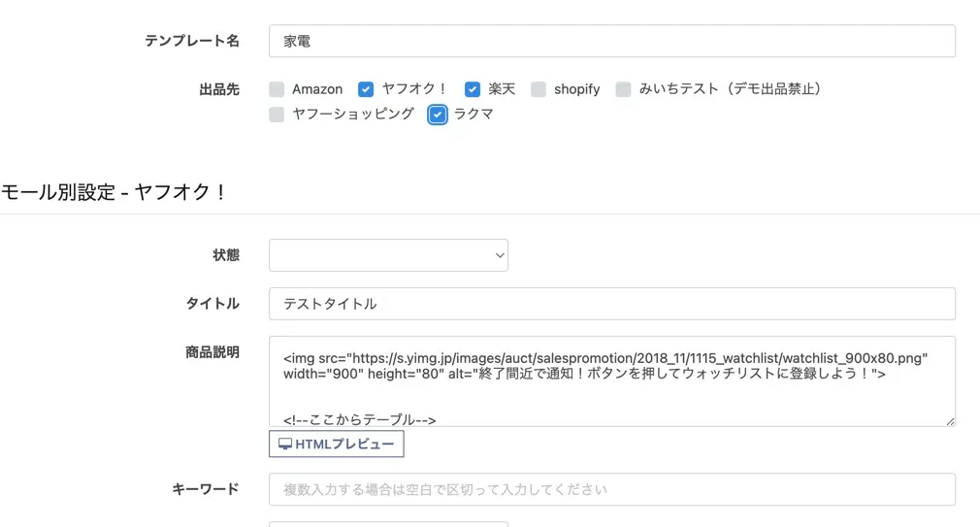The width and height of the screenshot is (980, 527).
Task: Uncheck the 楽天 checkbox
Action: pos(473,89)
